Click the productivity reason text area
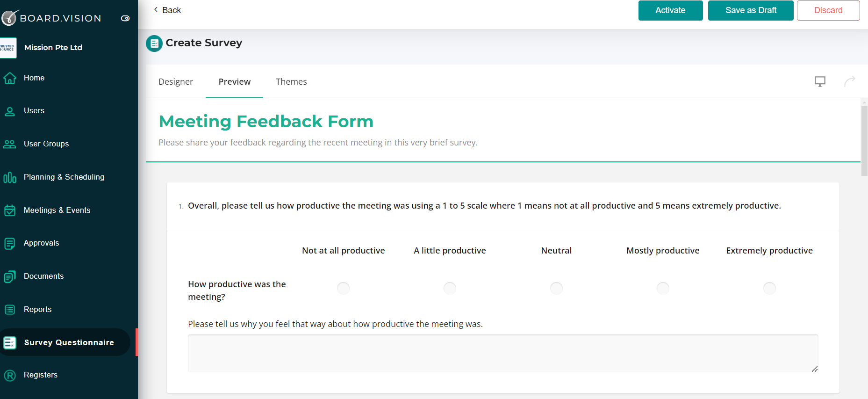Image resolution: width=868 pixels, height=399 pixels. click(503, 353)
